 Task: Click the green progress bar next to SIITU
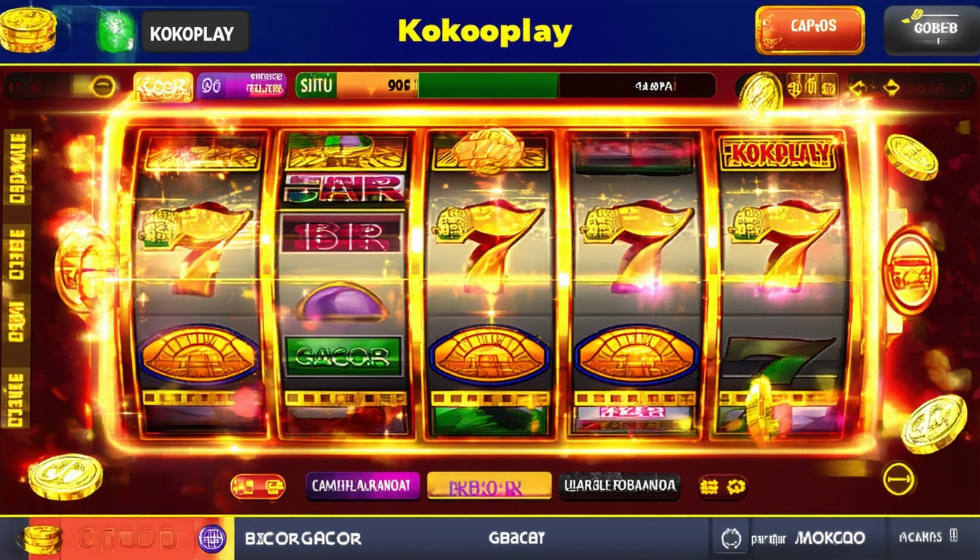click(x=487, y=86)
